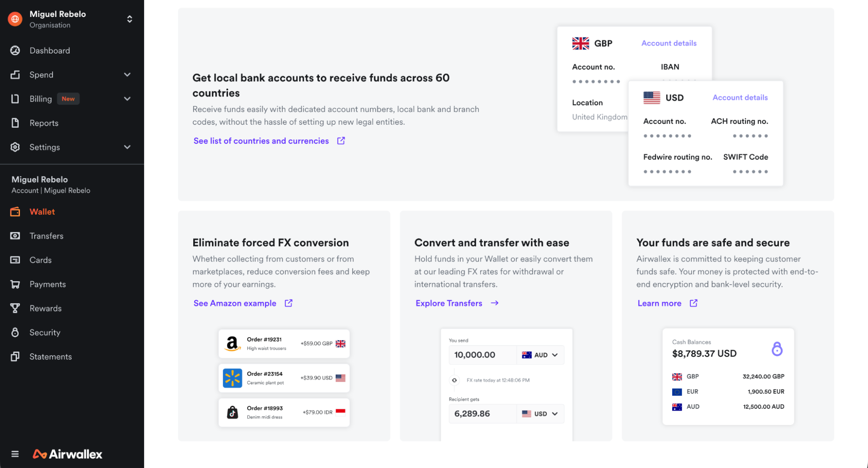
Task: Select the Transfers icon
Action: coord(15,236)
